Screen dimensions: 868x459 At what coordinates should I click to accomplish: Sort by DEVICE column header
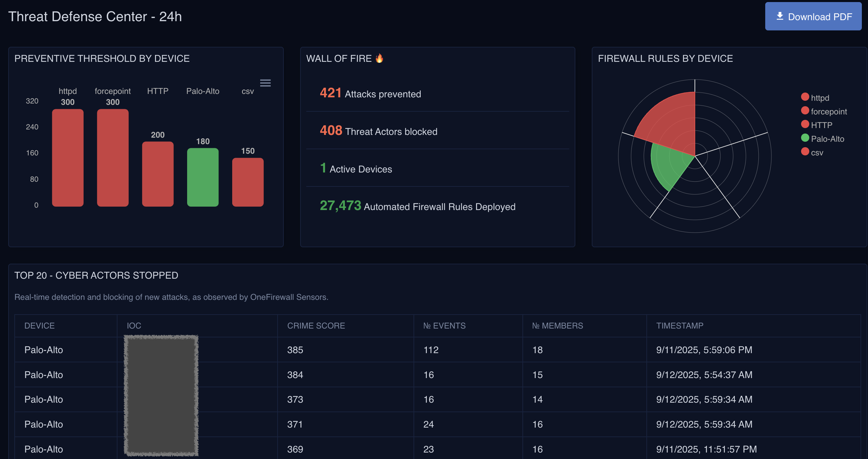click(40, 326)
